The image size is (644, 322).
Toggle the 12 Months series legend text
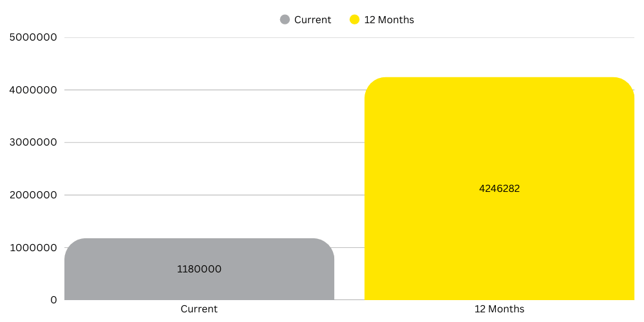[x=389, y=20]
